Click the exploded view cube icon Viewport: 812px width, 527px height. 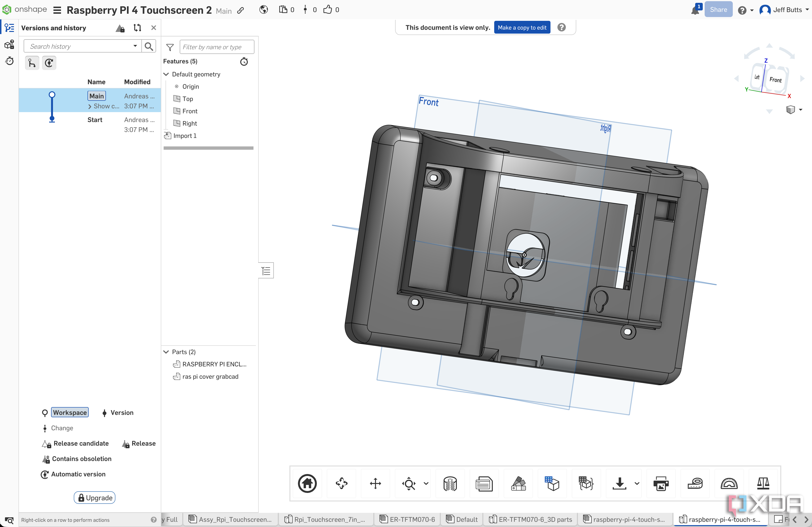[586, 483]
